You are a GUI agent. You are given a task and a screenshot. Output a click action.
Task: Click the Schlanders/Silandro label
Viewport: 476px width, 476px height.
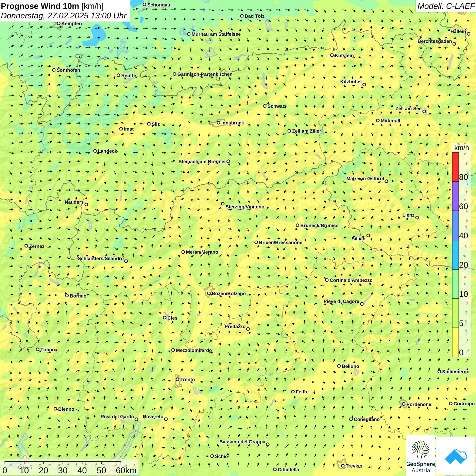[101, 258]
